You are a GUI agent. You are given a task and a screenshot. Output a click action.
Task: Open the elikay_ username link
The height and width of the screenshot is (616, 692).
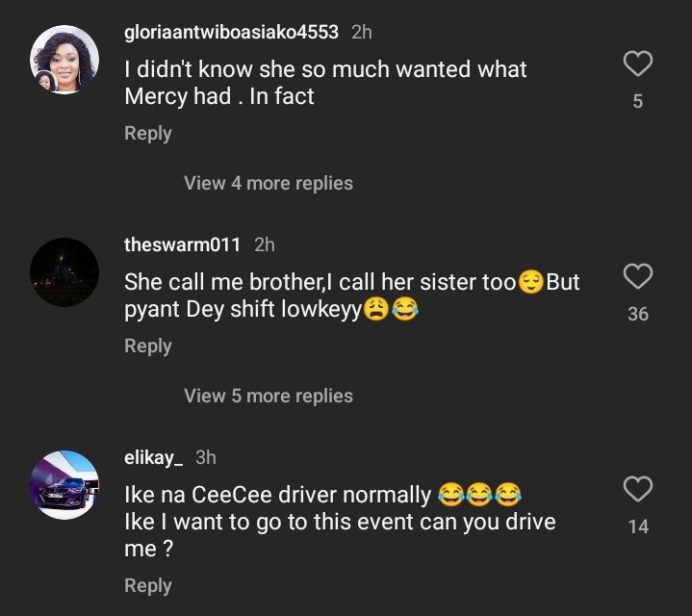(153, 457)
